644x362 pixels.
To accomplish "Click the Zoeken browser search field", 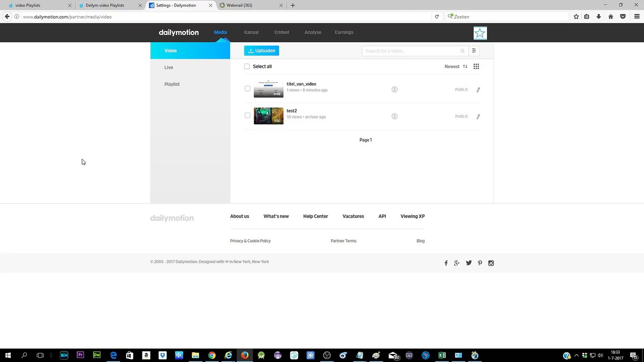I will tap(507, 17).
